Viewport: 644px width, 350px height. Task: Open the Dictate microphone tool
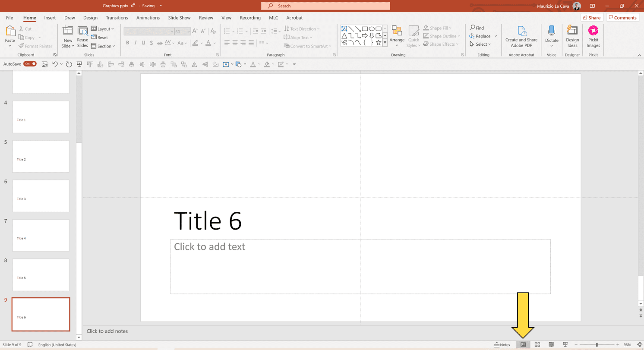tap(551, 36)
